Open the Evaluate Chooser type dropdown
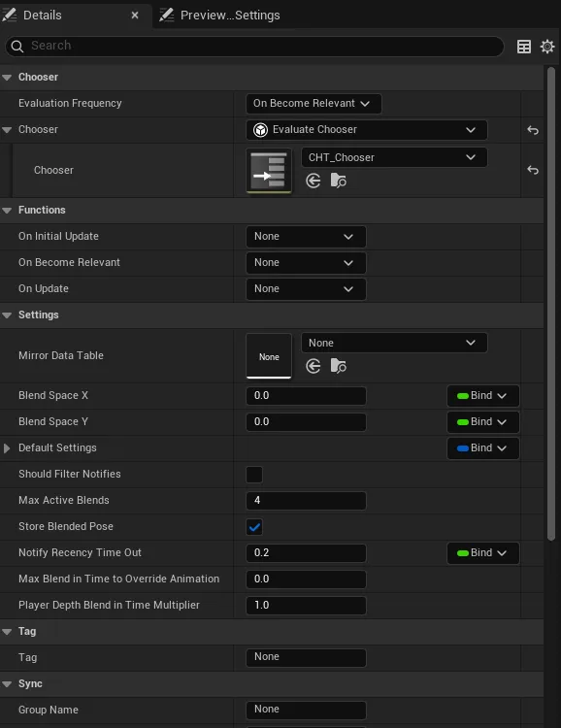This screenshot has height=728, width=561. (367, 130)
